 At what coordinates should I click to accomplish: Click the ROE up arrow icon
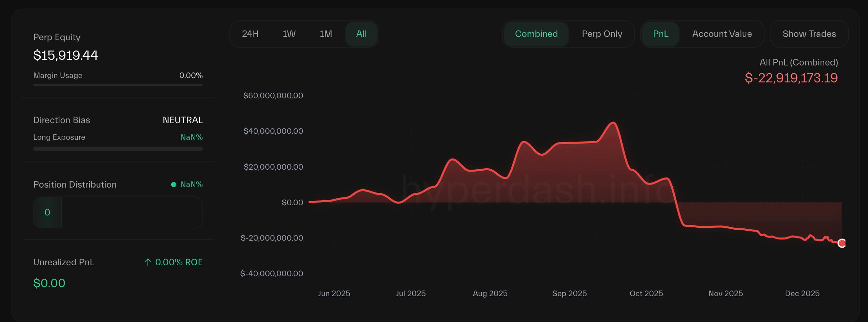point(147,262)
